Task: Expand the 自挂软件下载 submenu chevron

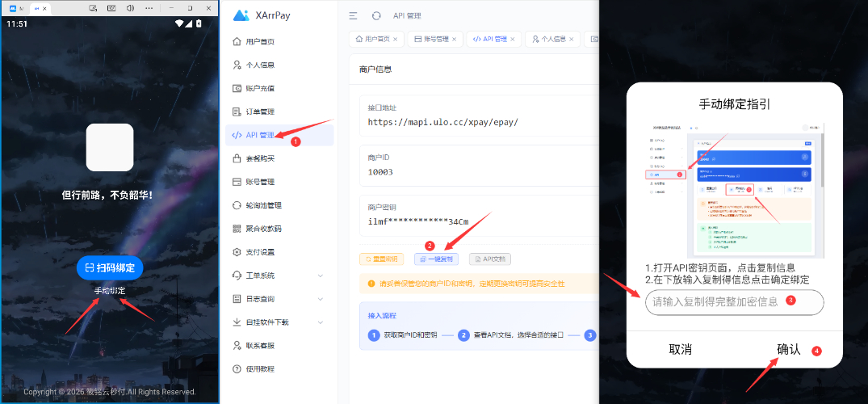Action: coord(321,322)
